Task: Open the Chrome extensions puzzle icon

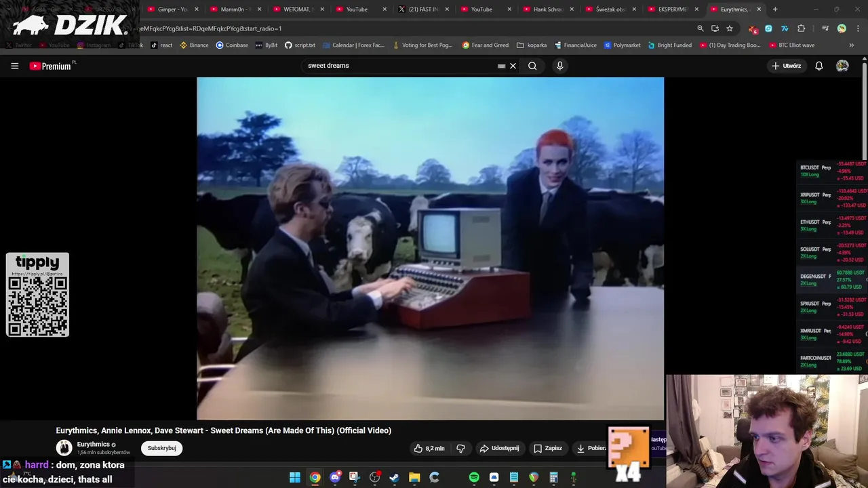Action: (802, 28)
